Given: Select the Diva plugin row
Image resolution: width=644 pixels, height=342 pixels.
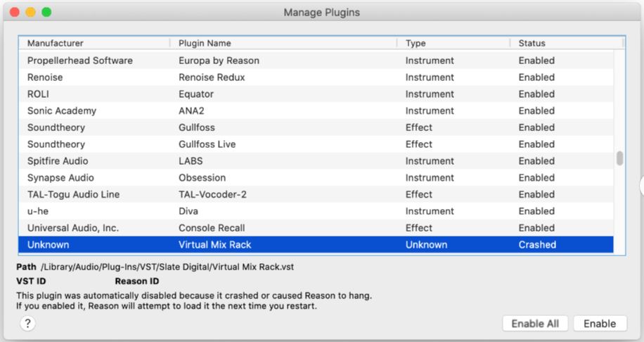Looking at the screenshot, I should click(x=316, y=211).
